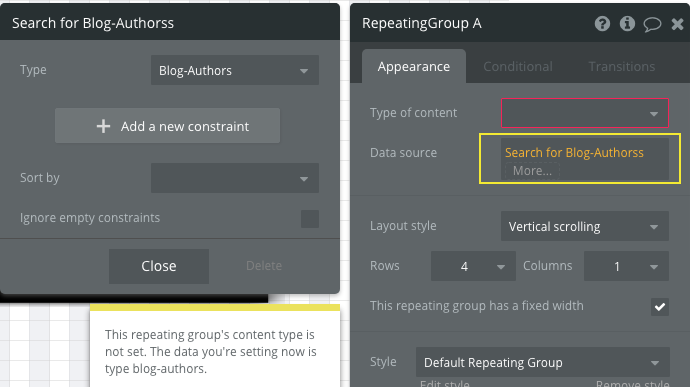Image resolution: width=690 pixels, height=387 pixels.
Task: Open the comments speech bubble icon
Action: click(652, 24)
